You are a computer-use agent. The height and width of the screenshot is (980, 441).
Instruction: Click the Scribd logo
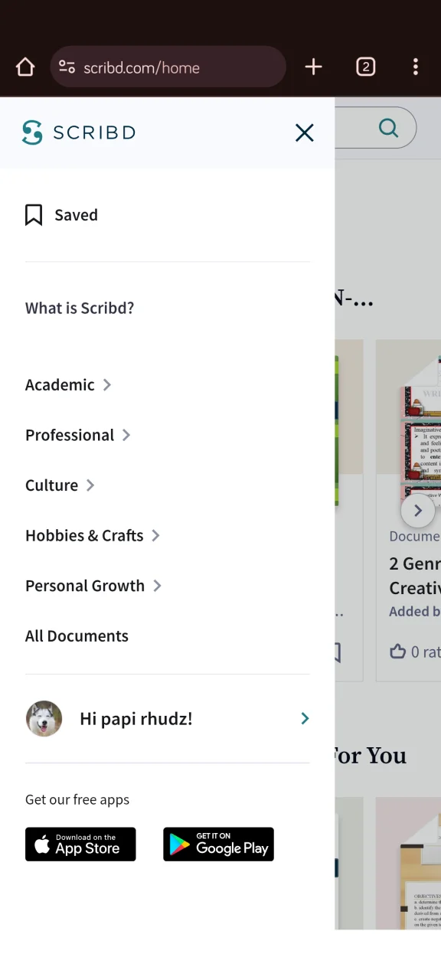pos(79,132)
